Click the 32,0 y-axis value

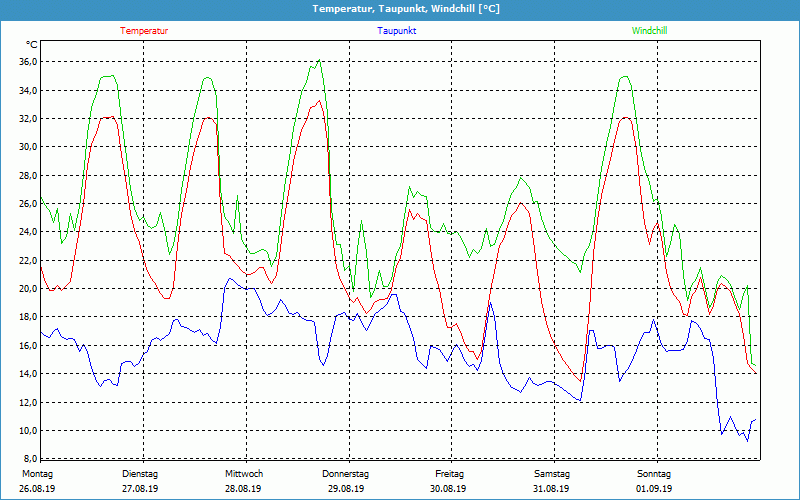[x=28, y=118]
